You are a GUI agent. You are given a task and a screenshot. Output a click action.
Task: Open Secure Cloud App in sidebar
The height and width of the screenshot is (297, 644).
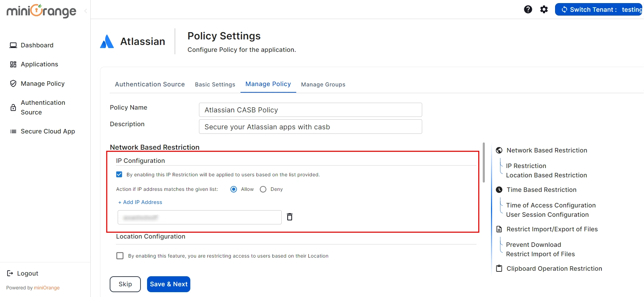[48, 131]
